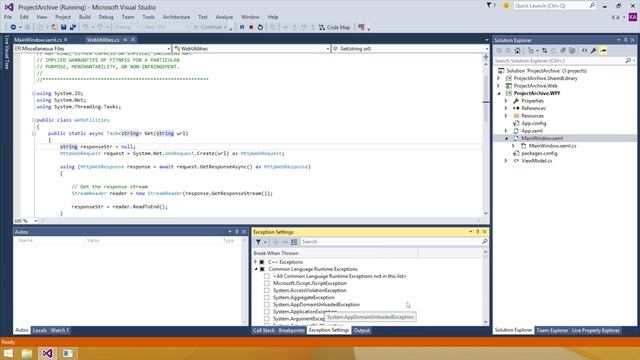Click the Solution Explorer Home icon

click(x=518, y=51)
